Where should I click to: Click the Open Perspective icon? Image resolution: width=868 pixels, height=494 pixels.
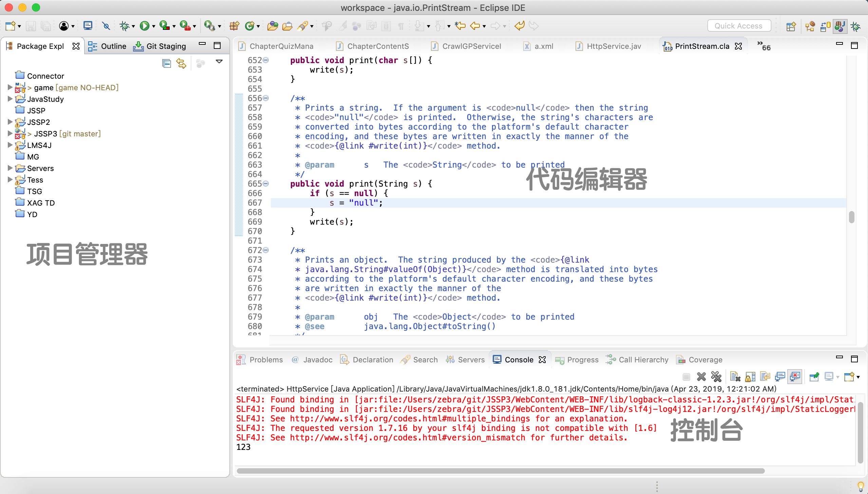click(791, 26)
